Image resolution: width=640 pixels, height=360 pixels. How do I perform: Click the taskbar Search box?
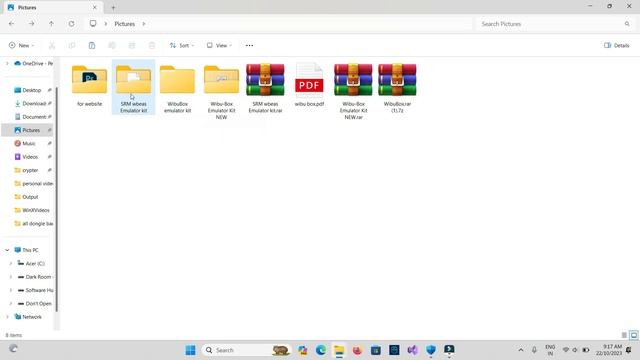[246, 350]
